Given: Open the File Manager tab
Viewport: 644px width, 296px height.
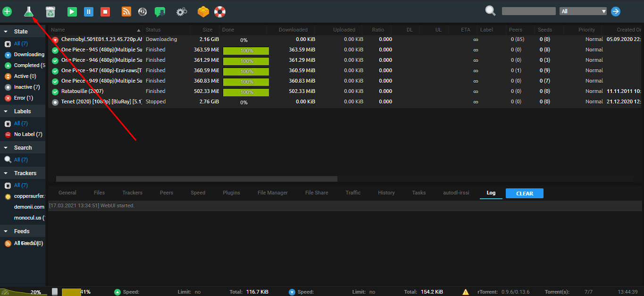Looking at the screenshot, I should (273, 193).
